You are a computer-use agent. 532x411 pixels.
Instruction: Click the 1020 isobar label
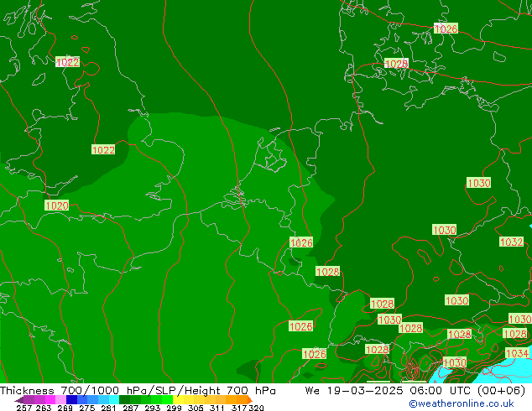point(57,205)
